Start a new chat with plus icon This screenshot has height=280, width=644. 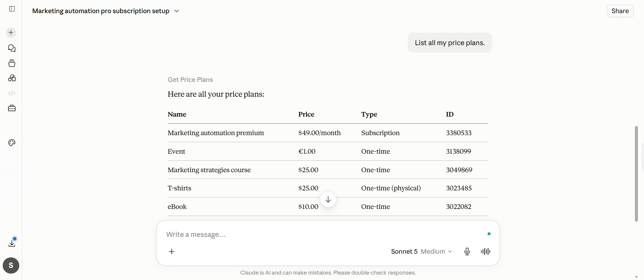[11, 33]
